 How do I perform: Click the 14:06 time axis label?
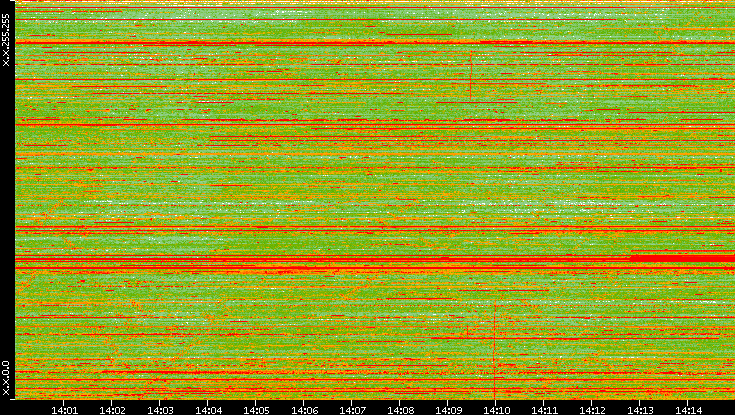[x=304, y=410]
